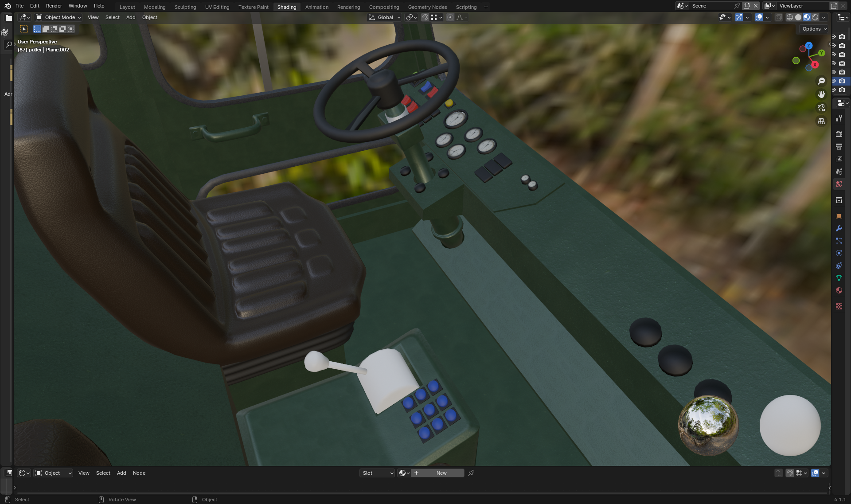The image size is (851, 504).
Task: Open the Output properties tab printer icon
Action: coord(839,146)
